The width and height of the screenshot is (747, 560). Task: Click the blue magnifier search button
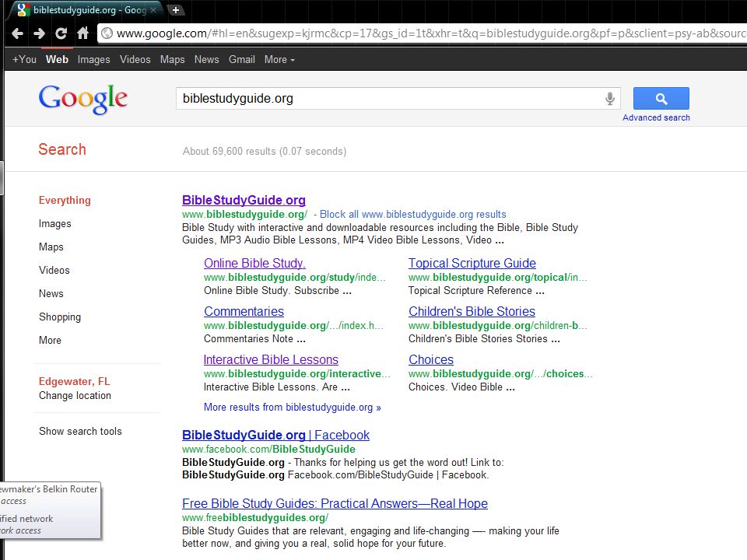pyautogui.click(x=661, y=99)
